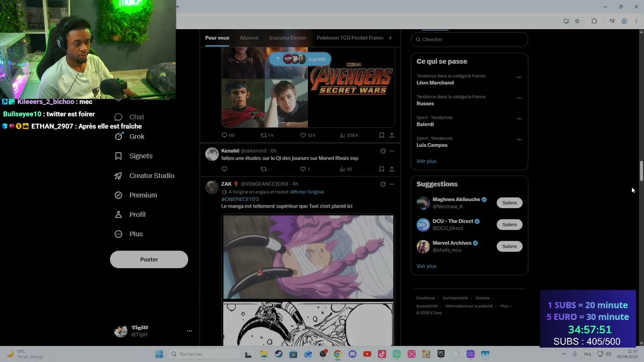Add a new timeline tab with plus
Viewport: 644px width, 362px height.
pyautogui.click(x=390, y=38)
